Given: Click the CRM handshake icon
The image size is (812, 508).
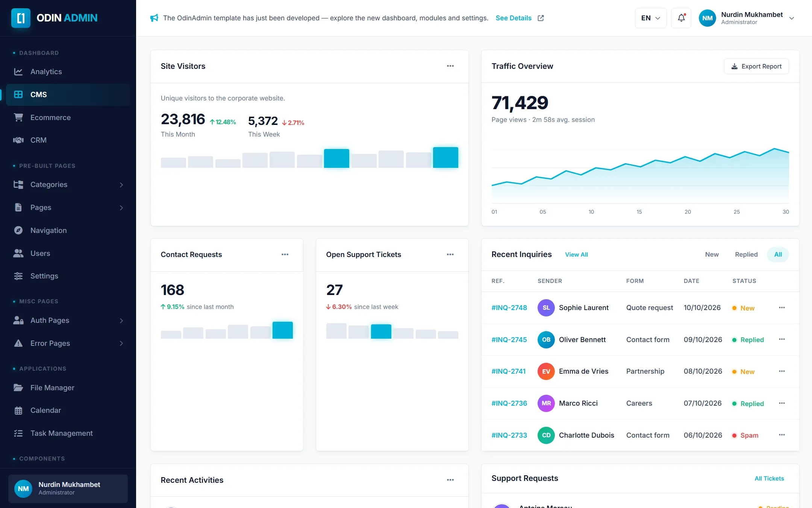Looking at the screenshot, I should click(x=18, y=140).
